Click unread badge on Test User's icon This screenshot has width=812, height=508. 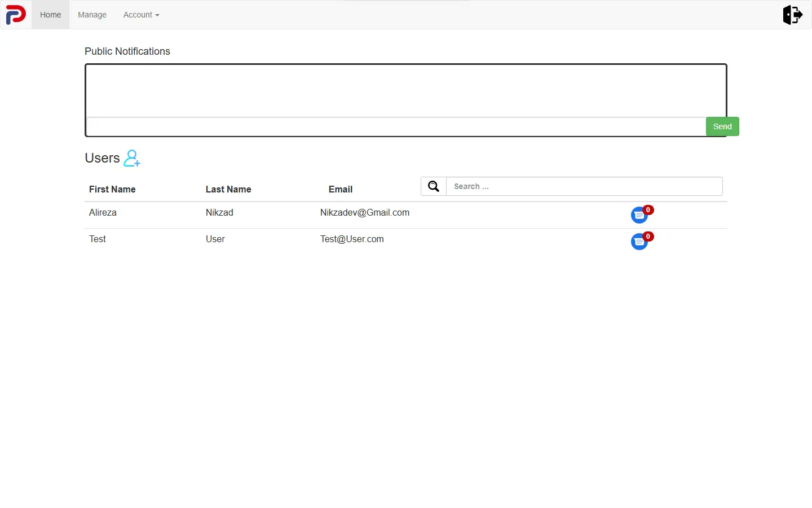click(648, 237)
